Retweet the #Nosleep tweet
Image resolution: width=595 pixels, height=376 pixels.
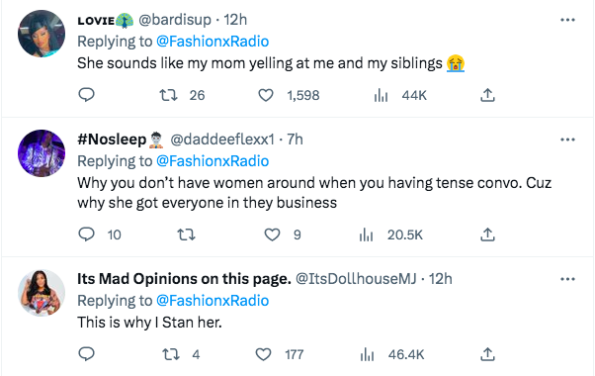pos(186,234)
